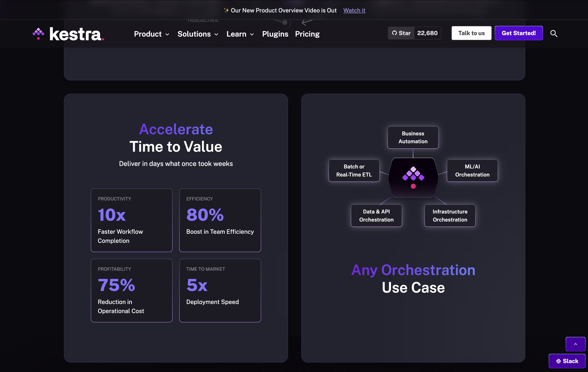Screen dimensions: 588x372
Task: Select the Business Automation node
Action: (x=413, y=137)
